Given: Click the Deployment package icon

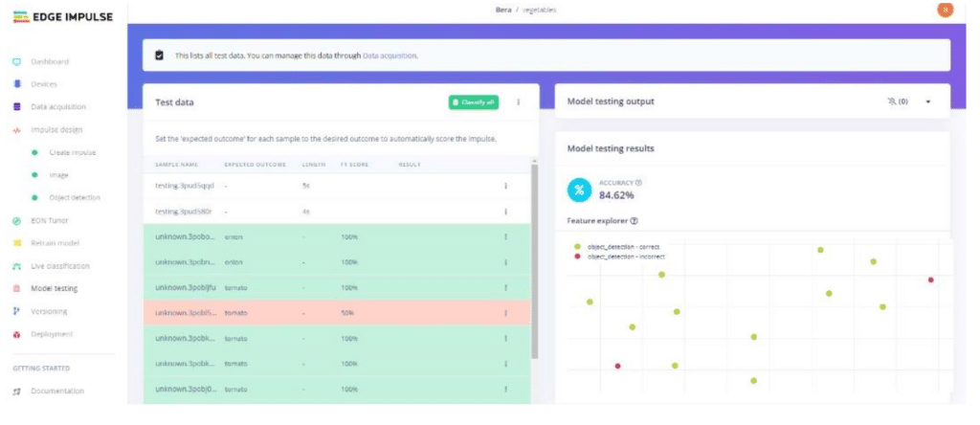Looking at the screenshot, I should (x=16, y=334).
